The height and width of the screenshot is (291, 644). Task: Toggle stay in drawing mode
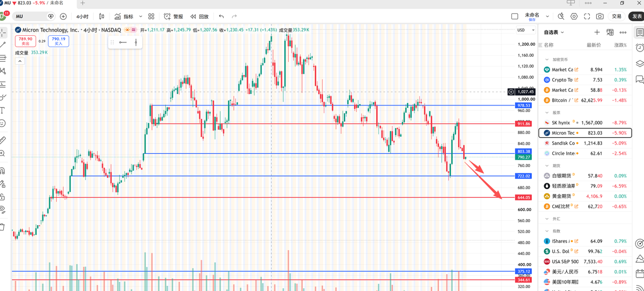click(x=3, y=183)
